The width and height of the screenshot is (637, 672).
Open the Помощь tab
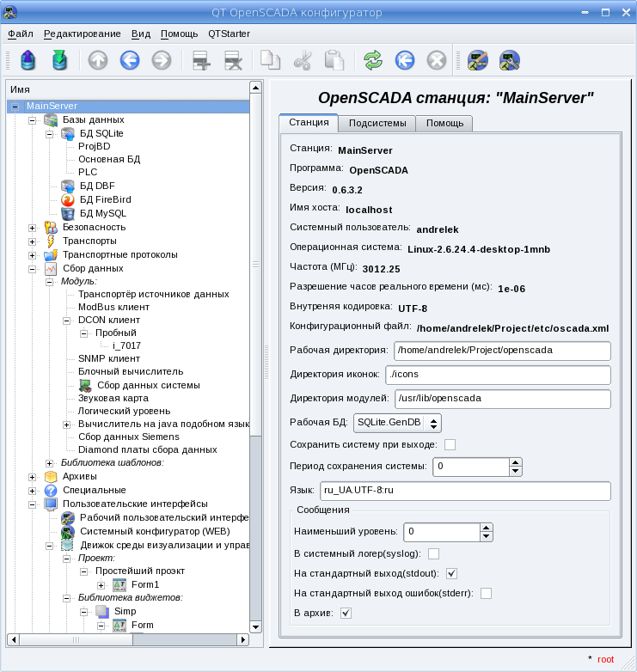(x=444, y=123)
